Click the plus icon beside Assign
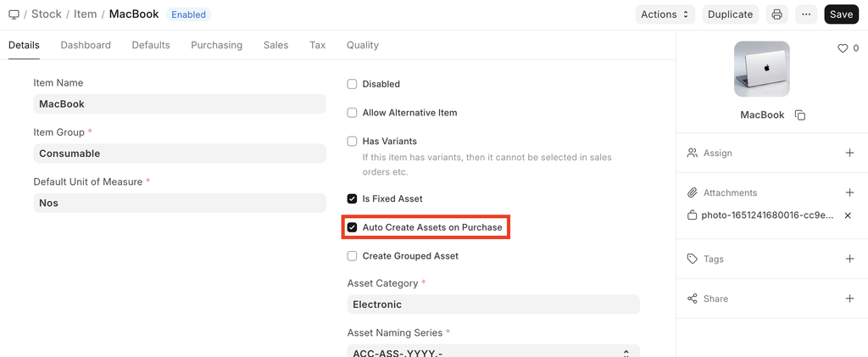This screenshot has height=357, width=868. tap(849, 153)
